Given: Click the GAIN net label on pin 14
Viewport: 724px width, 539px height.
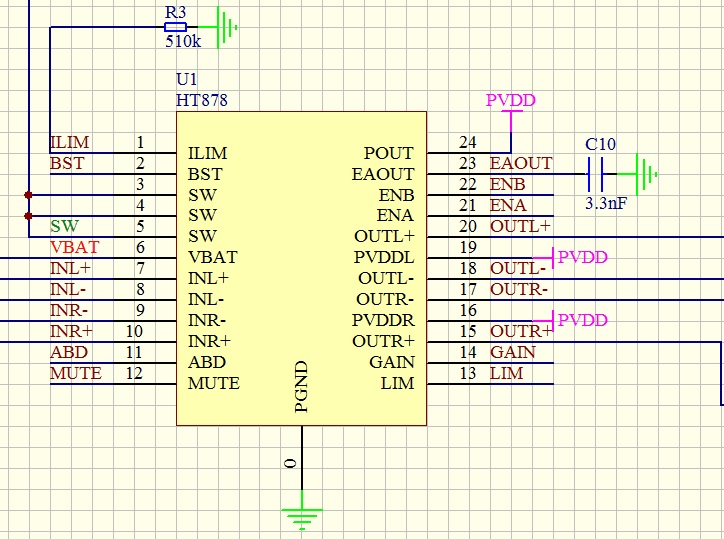Looking at the screenshot, I should tap(512, 352).
